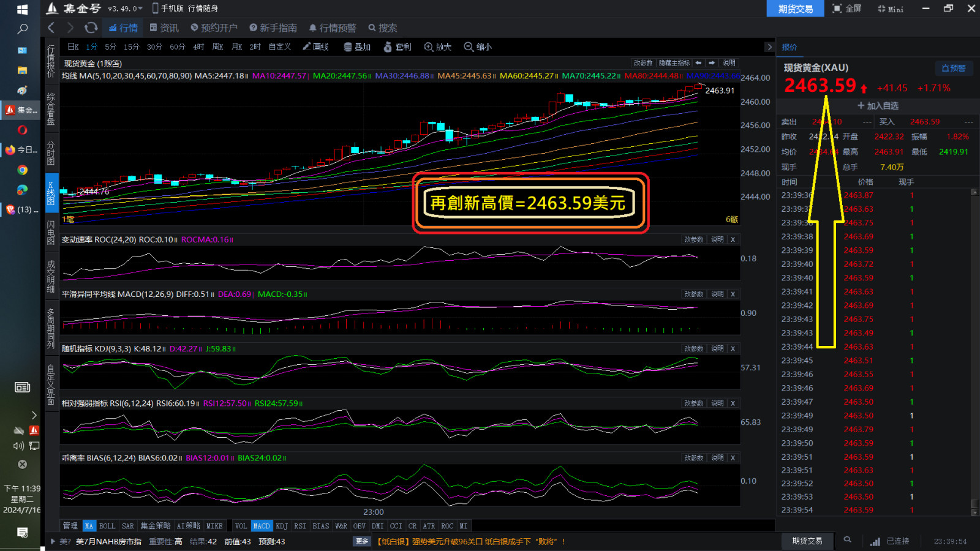The width and height of the screenshot is (980, 551).
Task: Click the tick list vertical scrollbar
Action: point(974,349)
